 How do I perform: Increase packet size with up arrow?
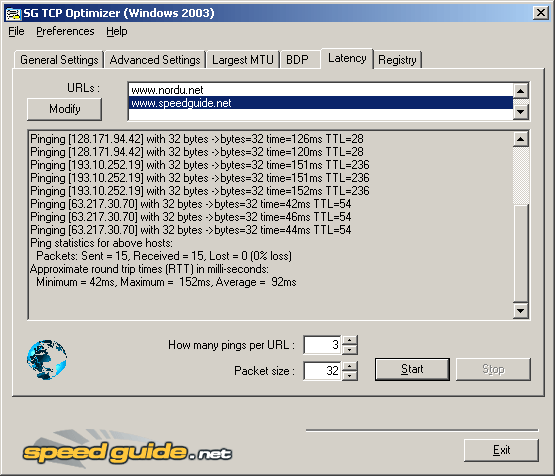click(350, 366)
